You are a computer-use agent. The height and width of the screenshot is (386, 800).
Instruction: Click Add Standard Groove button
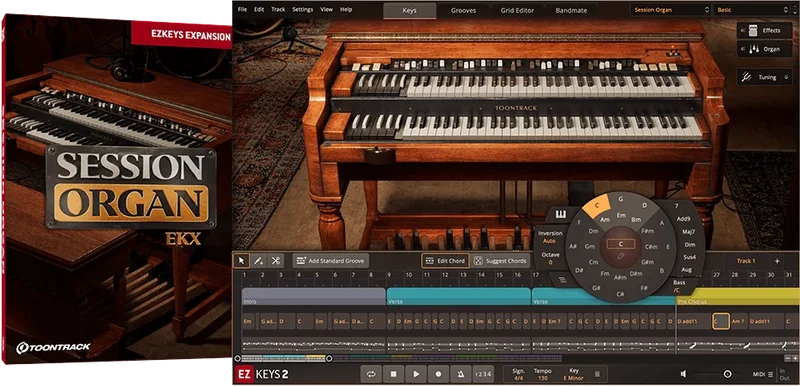(331, 261)
